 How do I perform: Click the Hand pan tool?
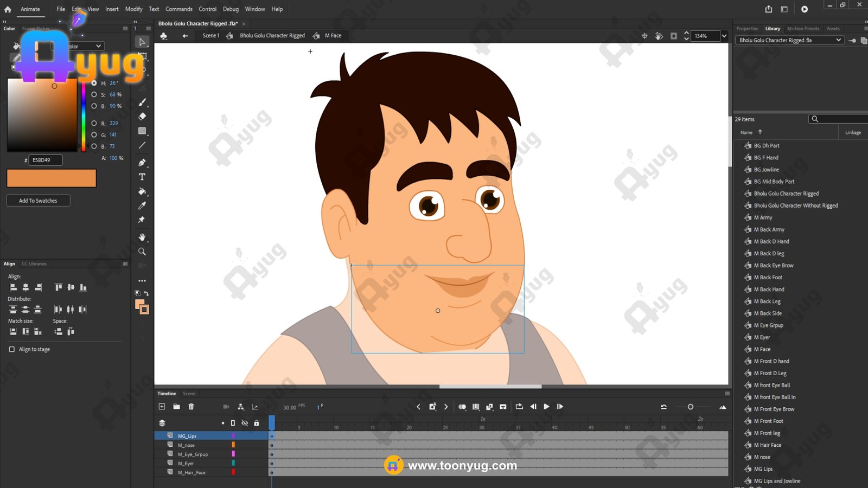(142, 237)
